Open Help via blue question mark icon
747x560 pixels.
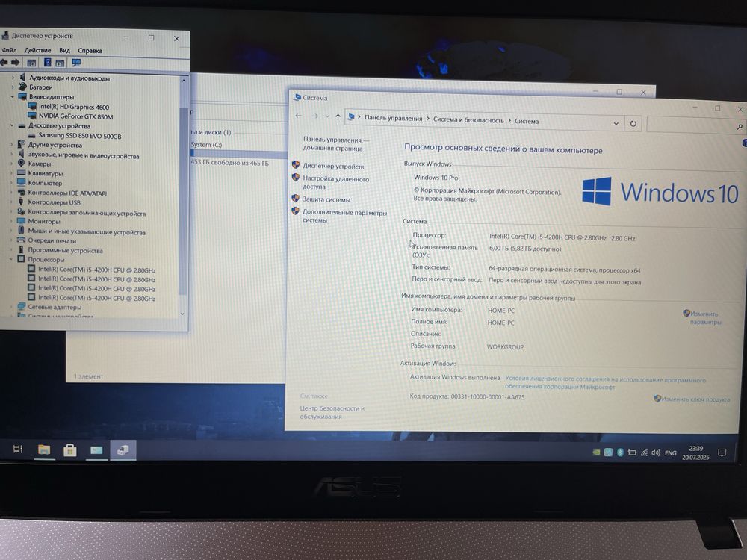(47, 63)
